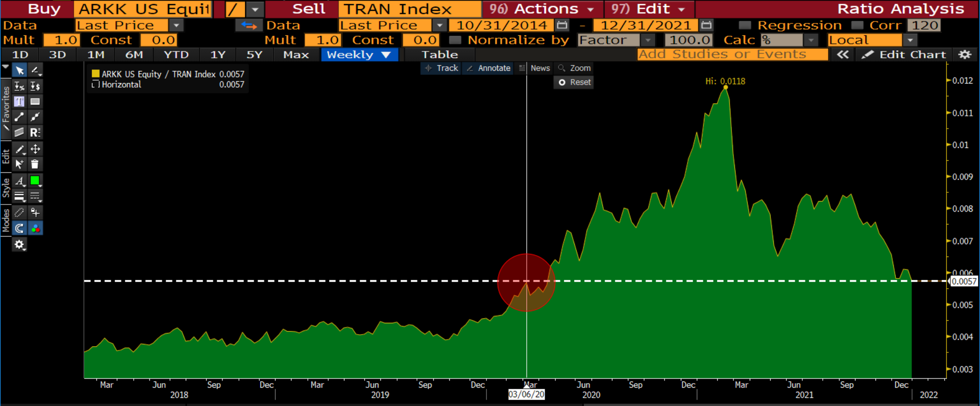Enable the Corr checkbox

(x=857, y=25)
